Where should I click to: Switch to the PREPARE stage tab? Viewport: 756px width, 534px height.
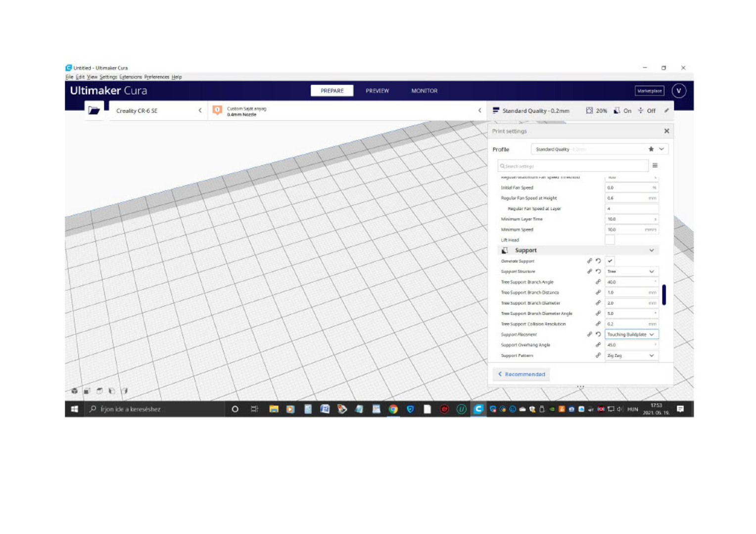(x=332, y=91)
